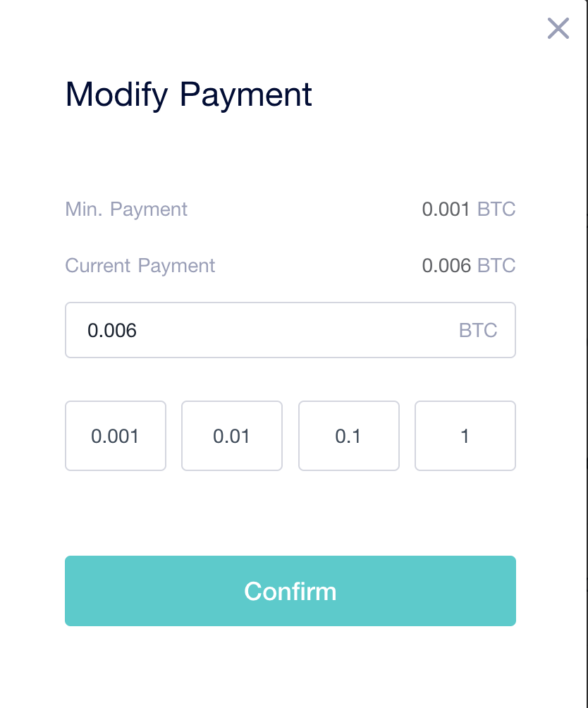The width and height of the screenshot is (588, 708).
Task: Click the Modify Payment heading
Action: [189, 94]
